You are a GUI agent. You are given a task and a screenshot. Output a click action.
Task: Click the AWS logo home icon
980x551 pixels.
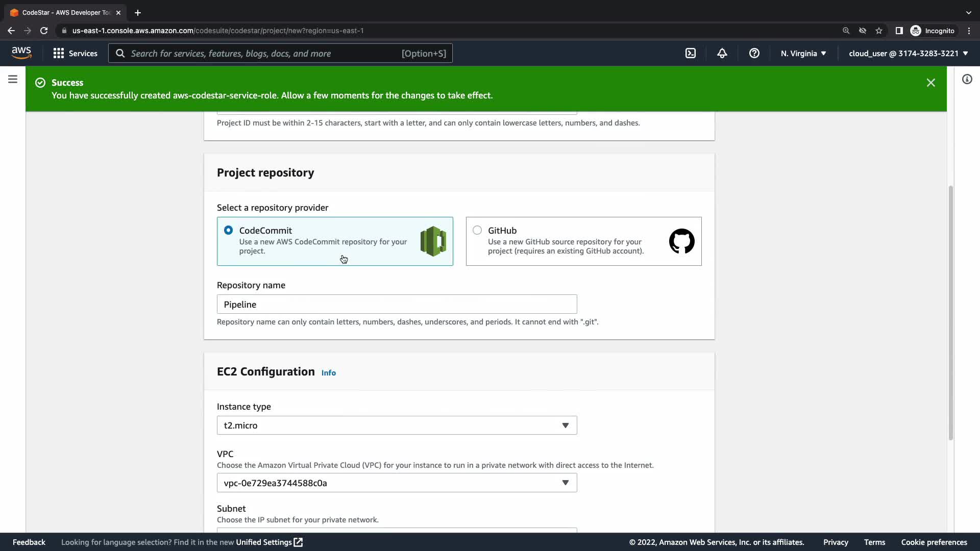point(21,53)
